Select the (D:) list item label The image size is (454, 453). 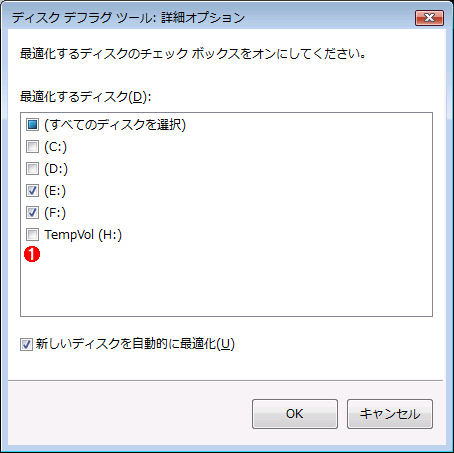tap(56, 169)
